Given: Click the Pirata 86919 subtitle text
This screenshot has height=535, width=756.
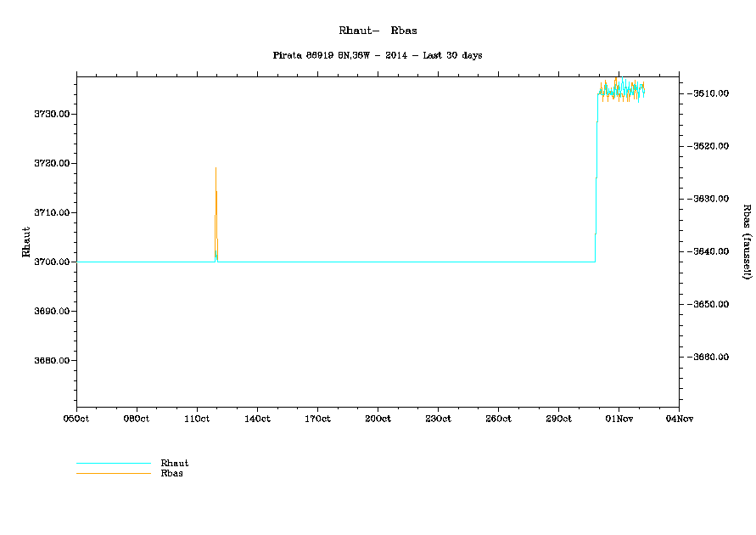Looking at the screenshot, I should pyautogui.click(x=378, y=55).
